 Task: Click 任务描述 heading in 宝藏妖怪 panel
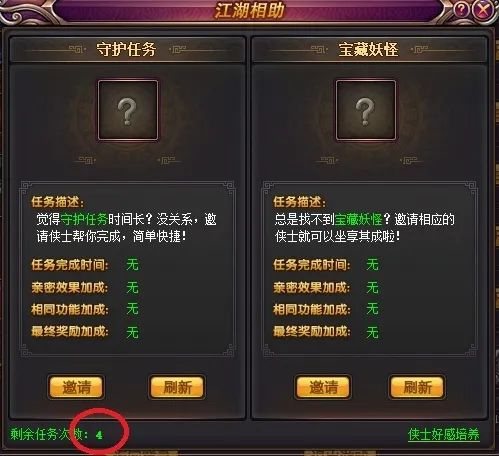coord(299,202)
